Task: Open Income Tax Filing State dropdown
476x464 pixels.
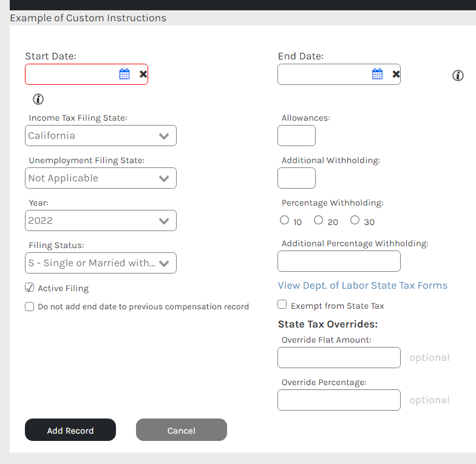Action: (x=101, y=136)
